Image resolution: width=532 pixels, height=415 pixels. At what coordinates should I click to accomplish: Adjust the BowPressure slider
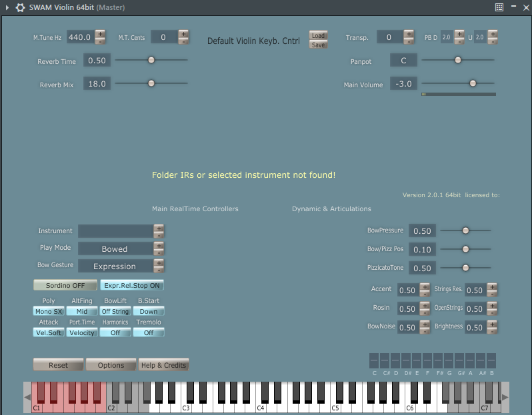465,230
